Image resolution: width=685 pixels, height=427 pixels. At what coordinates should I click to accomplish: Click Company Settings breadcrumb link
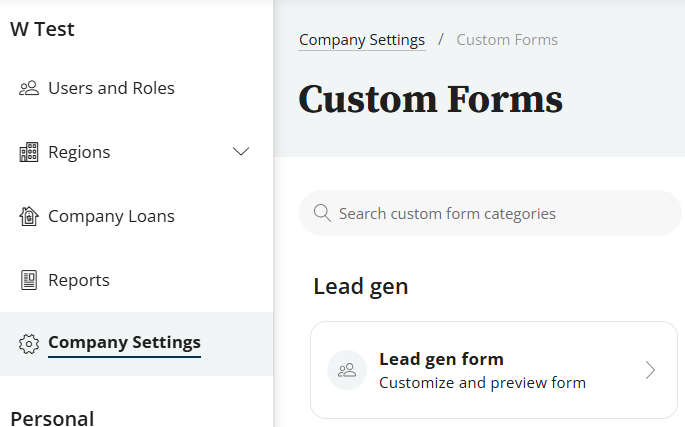click(362, 40)
